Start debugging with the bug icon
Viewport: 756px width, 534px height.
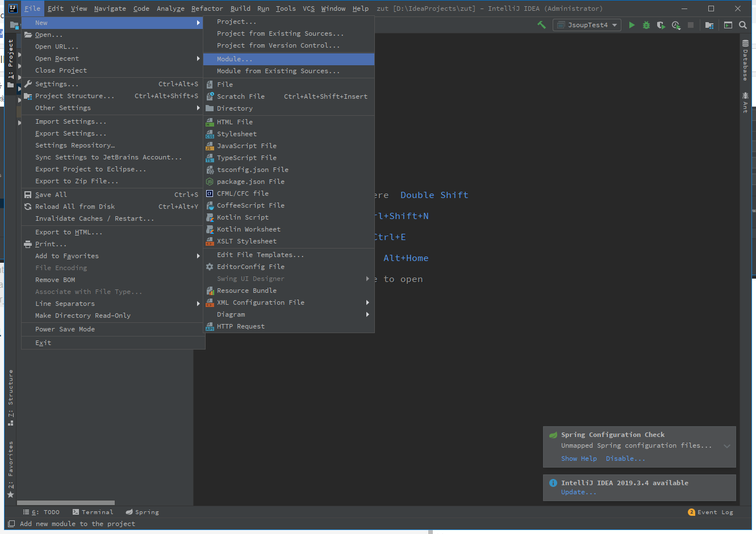646,25
